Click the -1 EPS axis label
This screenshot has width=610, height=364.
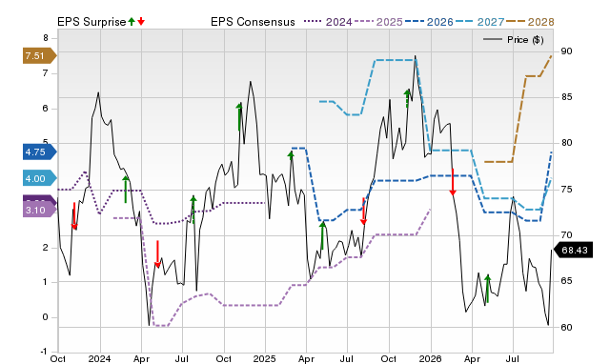[x=44, y=352]
